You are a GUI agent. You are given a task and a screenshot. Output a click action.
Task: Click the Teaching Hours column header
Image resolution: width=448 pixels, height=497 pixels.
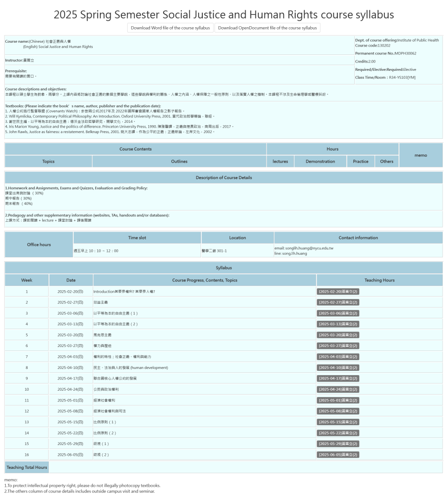(x=379, y=280)
